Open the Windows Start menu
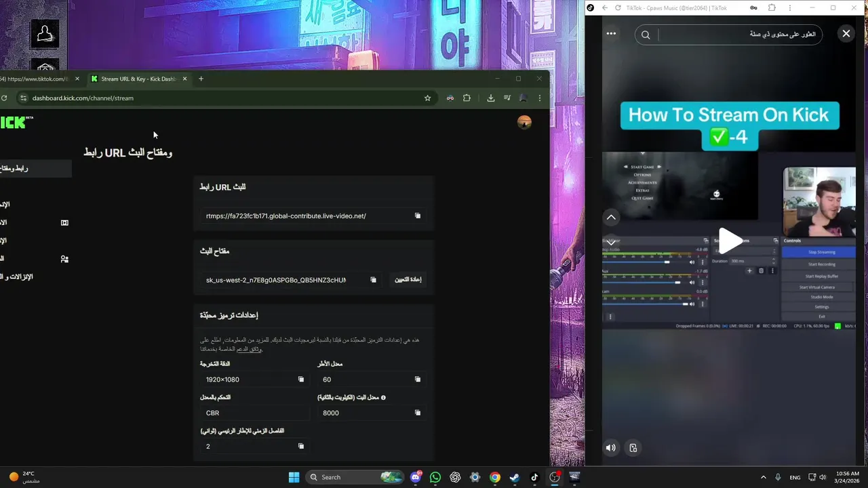This screenshot has width=868, height=488. coord(294,477)
